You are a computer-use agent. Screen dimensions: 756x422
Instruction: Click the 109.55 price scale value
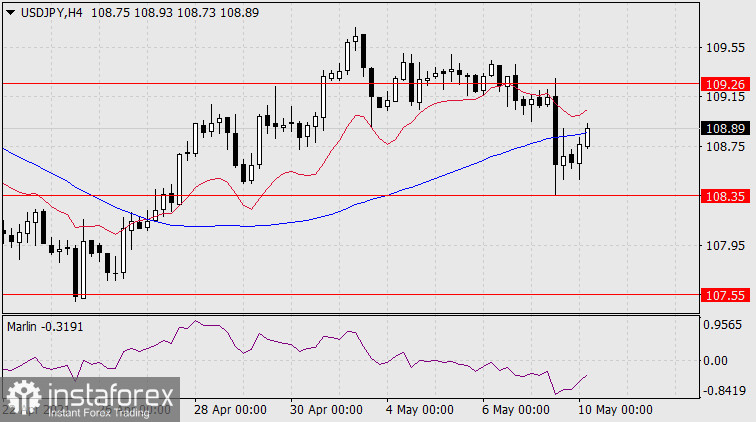[x=724, y=48]
